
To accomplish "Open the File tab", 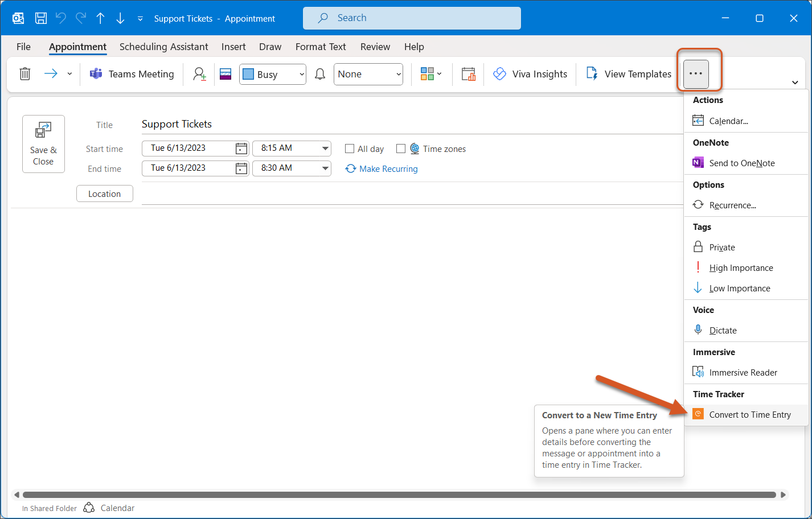I will click(24, 47).
